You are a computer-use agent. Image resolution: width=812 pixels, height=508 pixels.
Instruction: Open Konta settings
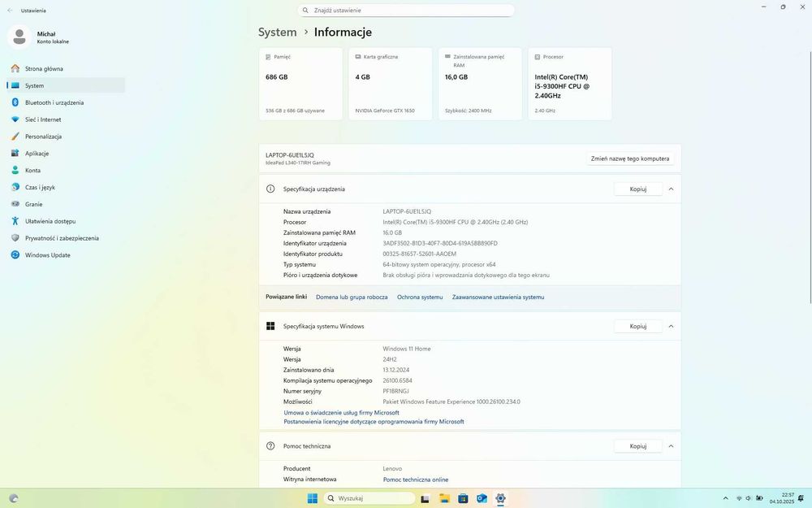coord(65,171)
